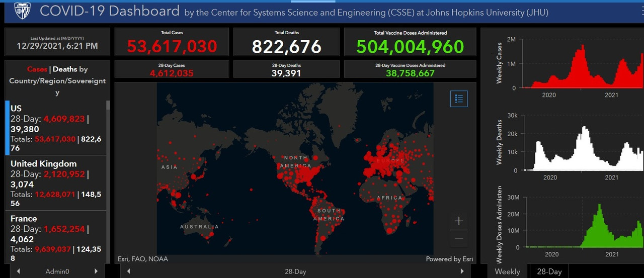Click the 28-Day Cases value 4,612,035
This screenshot has width=644, height=278.
click(172, 73)
